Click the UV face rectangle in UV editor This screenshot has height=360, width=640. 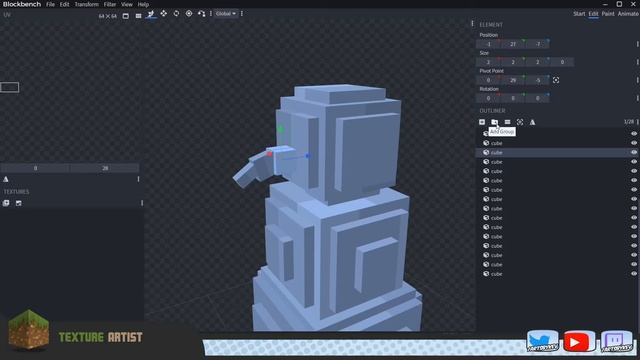[9, 87]
